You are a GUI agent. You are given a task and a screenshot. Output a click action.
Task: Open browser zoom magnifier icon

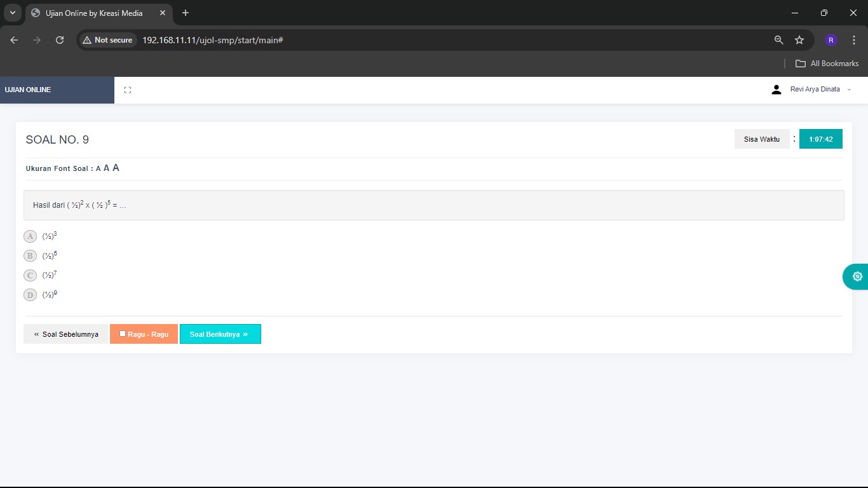pyautogui.click(x=779, y=40)
